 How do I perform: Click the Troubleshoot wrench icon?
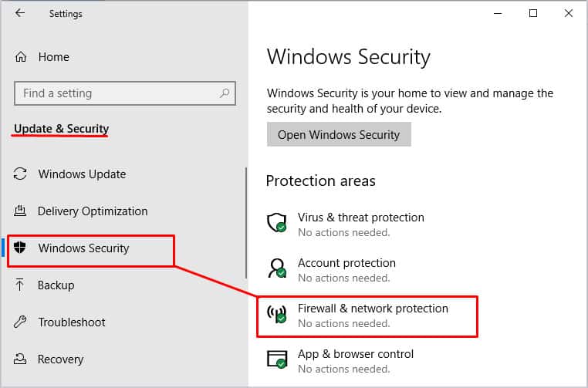pyautogui.click(x=21, y=322)
